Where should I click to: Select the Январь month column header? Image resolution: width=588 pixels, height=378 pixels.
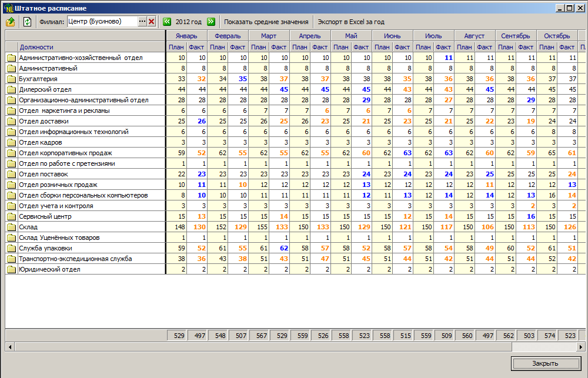pyautogui.click(x=186, y=36)
